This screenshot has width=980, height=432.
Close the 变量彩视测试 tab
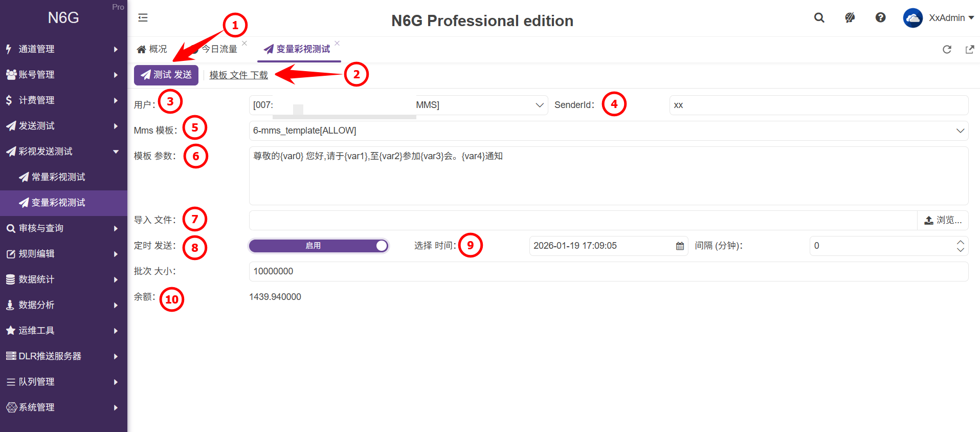point(337,43)
